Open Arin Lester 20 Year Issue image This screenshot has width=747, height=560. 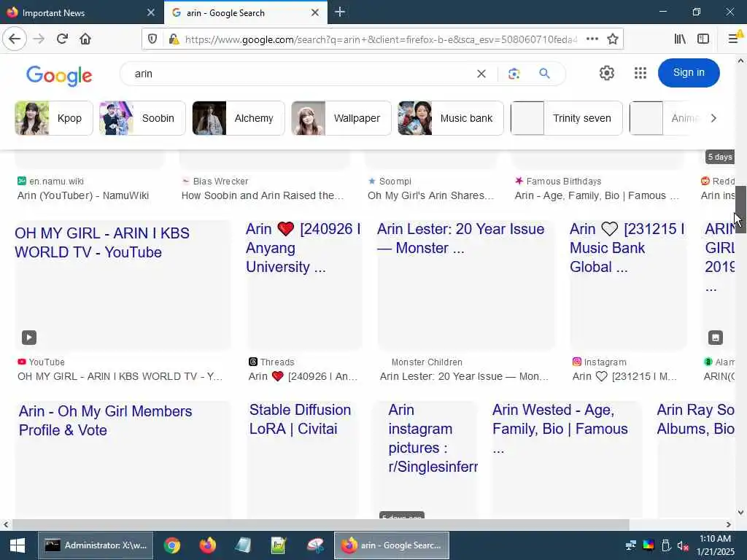pos(466,285)
